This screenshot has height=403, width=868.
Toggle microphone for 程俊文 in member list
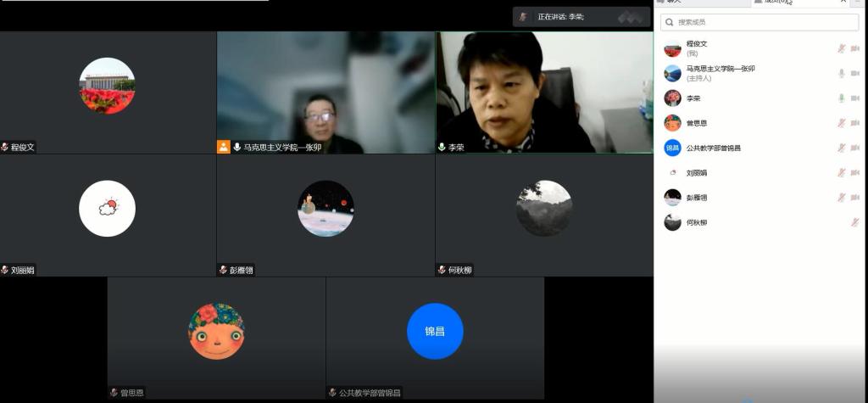click(842, 48)
